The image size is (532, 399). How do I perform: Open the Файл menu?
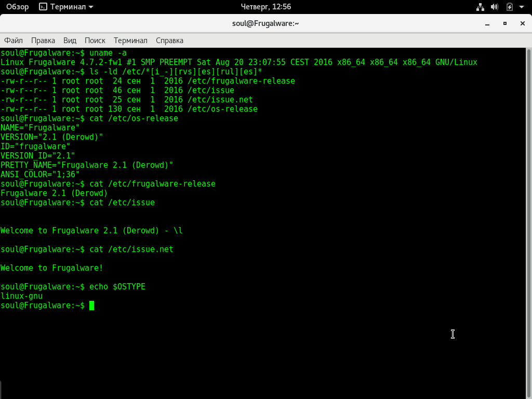[14, 41]
